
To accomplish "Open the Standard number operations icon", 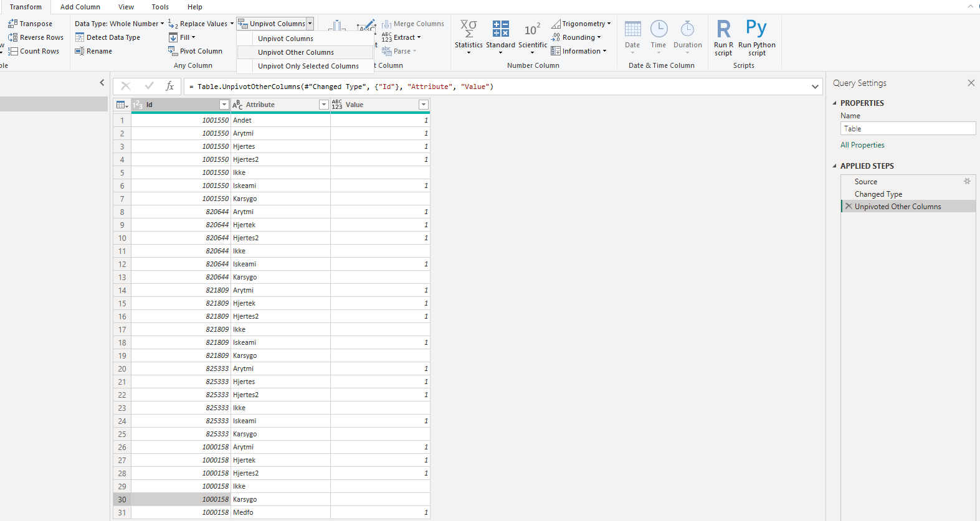I will click(501, 29).
